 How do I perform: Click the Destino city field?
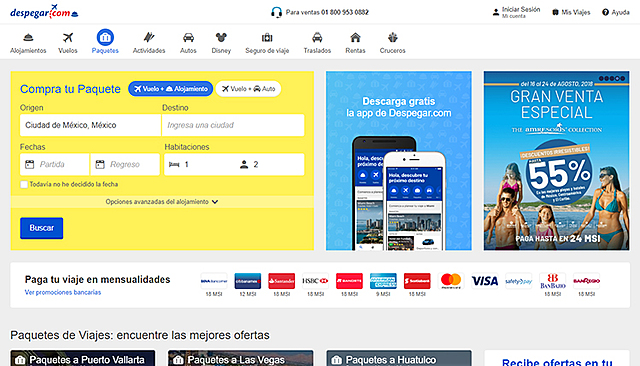(233, 125)
